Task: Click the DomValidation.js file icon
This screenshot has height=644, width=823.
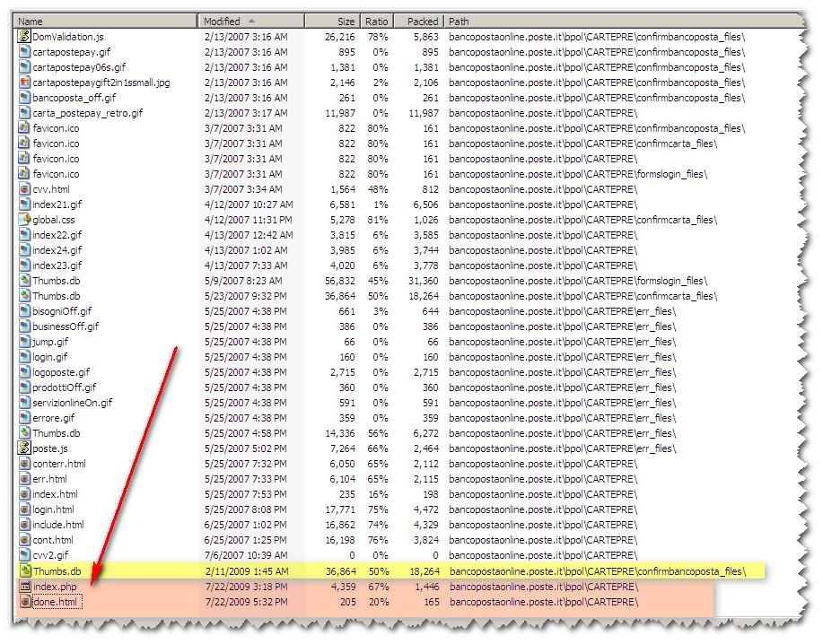Action: pos(25,37)
